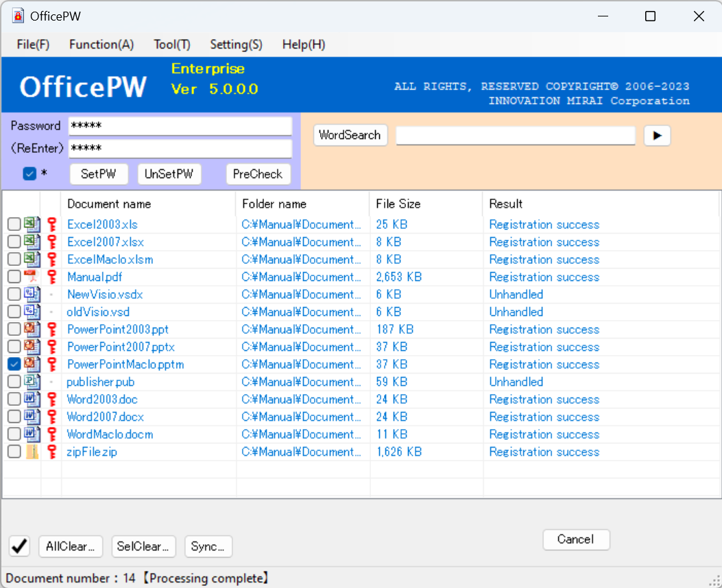Run the PreCheck button
The height and width of the screenshot is (588, 722).
pyautogui.click(x=258, y=174)
